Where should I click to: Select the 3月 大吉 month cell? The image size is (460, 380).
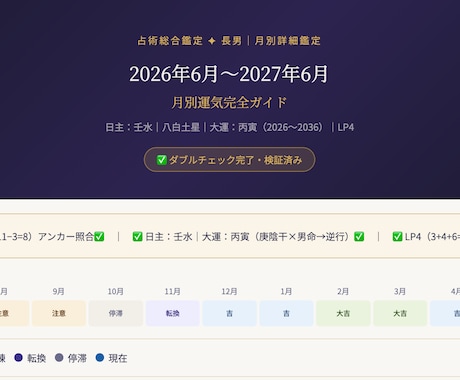click(400, 313)
